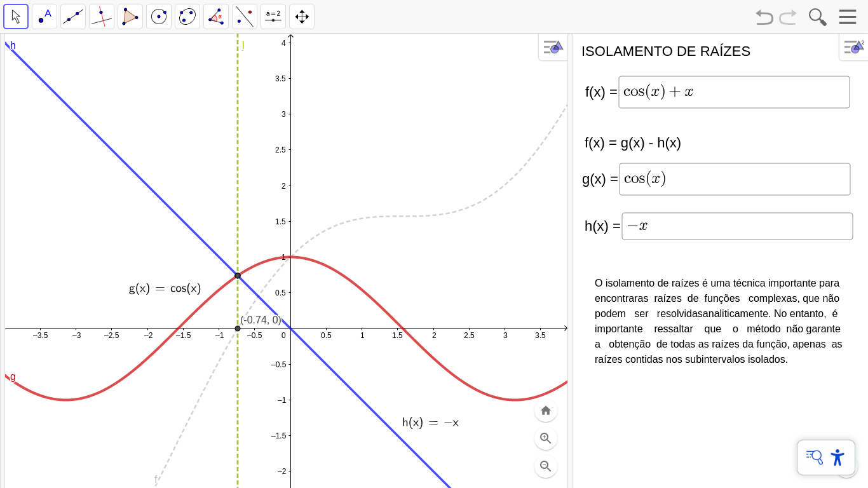868x488 pixels.
Task: Open the find-on-page search tool
Action: 815,457
